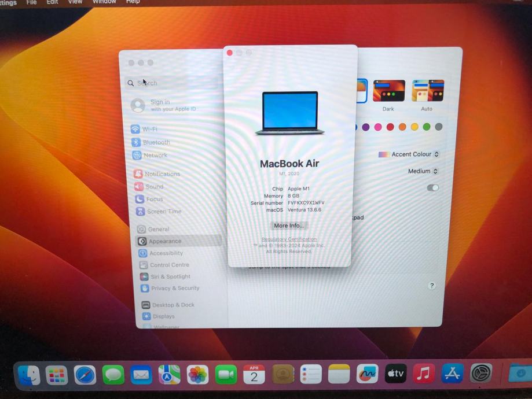
Task: Open the Help menu
Action: [x=133, y=2]
